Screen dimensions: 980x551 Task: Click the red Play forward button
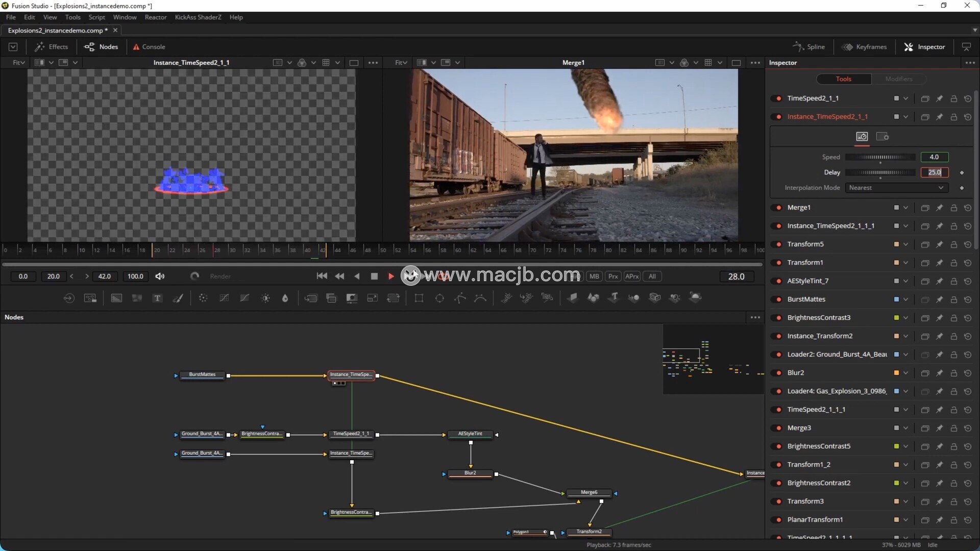tap(391, 277)
